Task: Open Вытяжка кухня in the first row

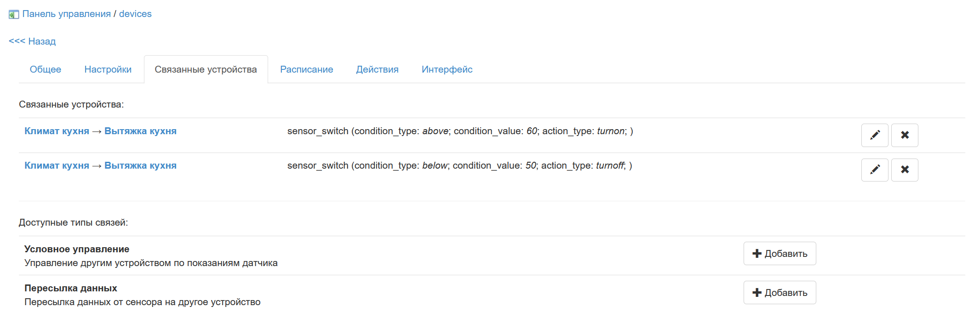Action: click(140, 131)
